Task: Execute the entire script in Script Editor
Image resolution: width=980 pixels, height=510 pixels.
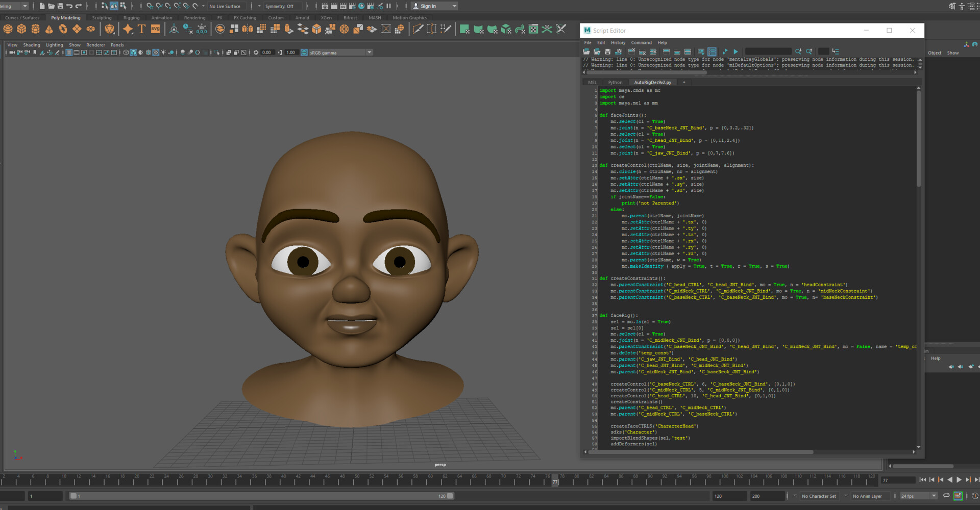Action: coord(736,52)
